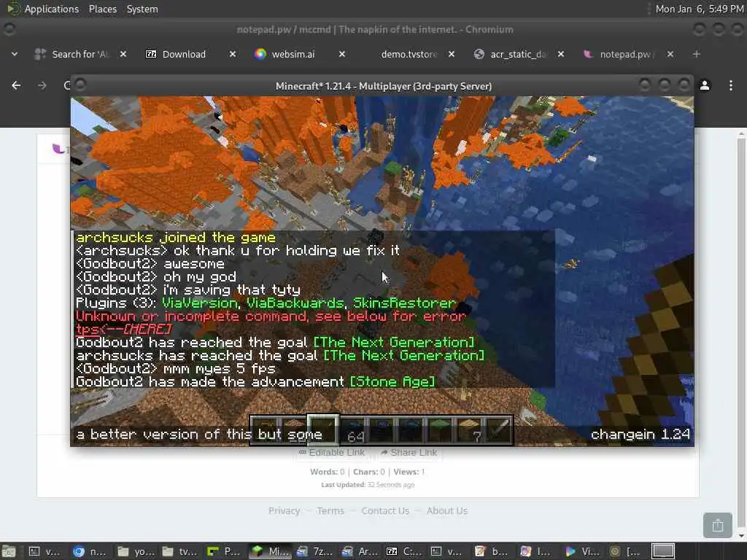Click the clock showing Mon Jan 6
Viewport: 747px width, 560px height.
coord(699,9)
